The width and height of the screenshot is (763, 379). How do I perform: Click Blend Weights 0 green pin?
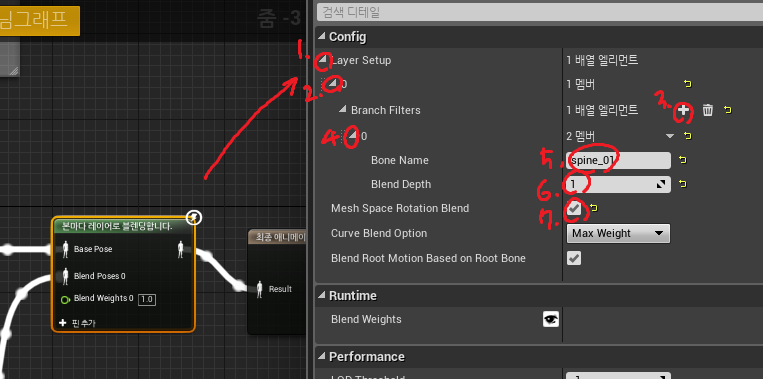click(65, 299)
